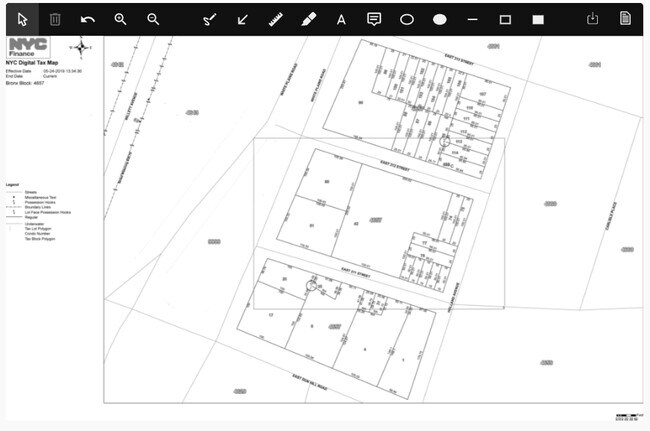Select the filled rectangle tool
The width and height of the screenshot is (650, 431).
tap(538, 19)
